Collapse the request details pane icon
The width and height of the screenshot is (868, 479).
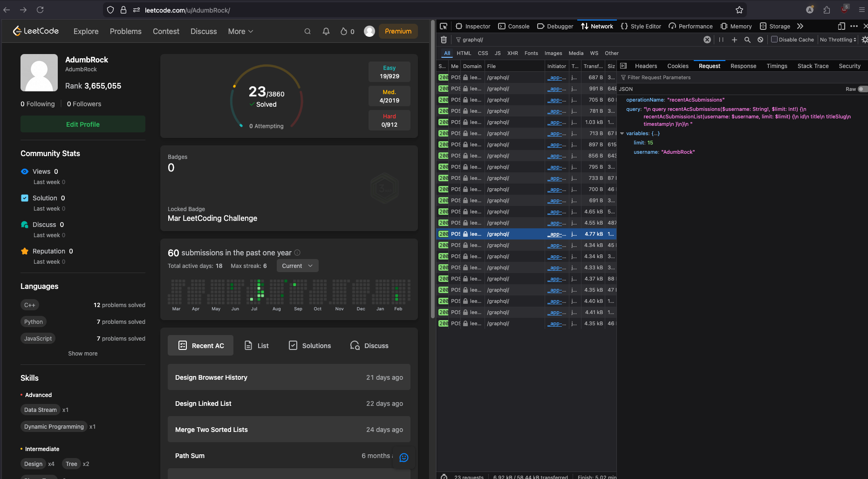(623, 66)
